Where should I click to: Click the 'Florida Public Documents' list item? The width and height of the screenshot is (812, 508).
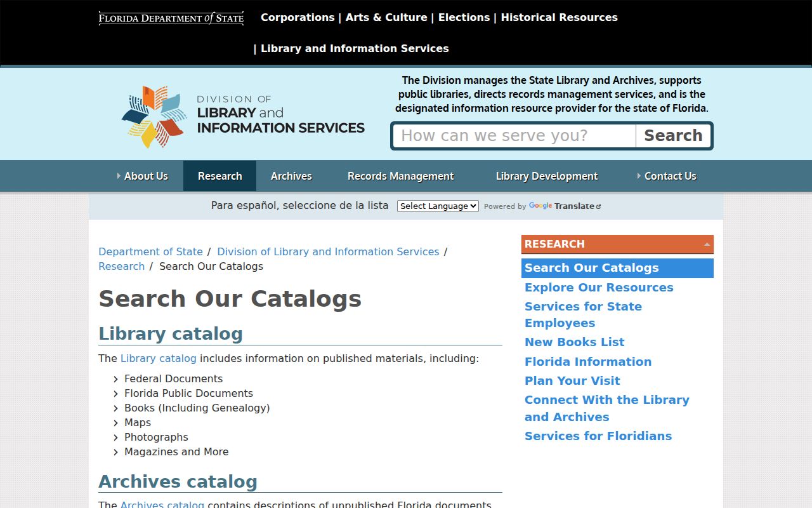(188, 393)
